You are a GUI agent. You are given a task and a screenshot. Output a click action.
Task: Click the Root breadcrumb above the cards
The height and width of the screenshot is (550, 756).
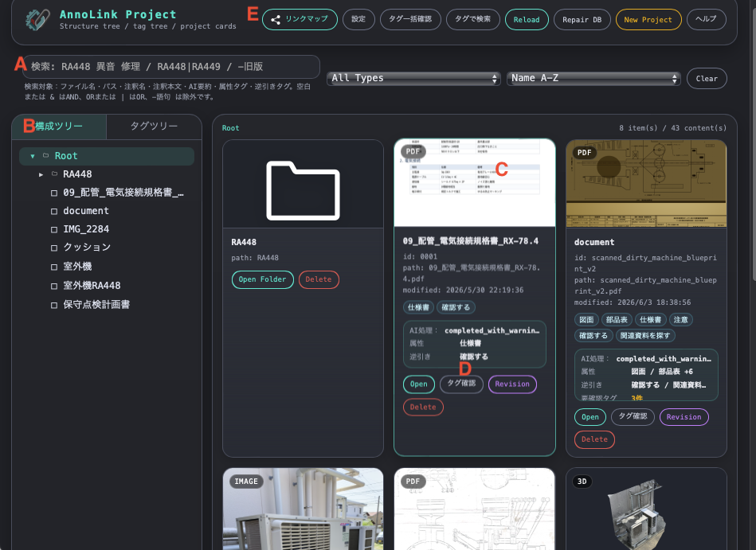pyautogui.click(x=230, y=128)
